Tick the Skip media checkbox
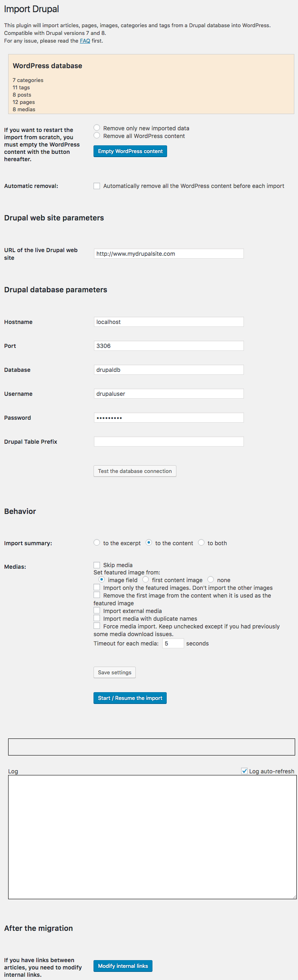This screenshot has width=298, height=980. tap(97, 565)
